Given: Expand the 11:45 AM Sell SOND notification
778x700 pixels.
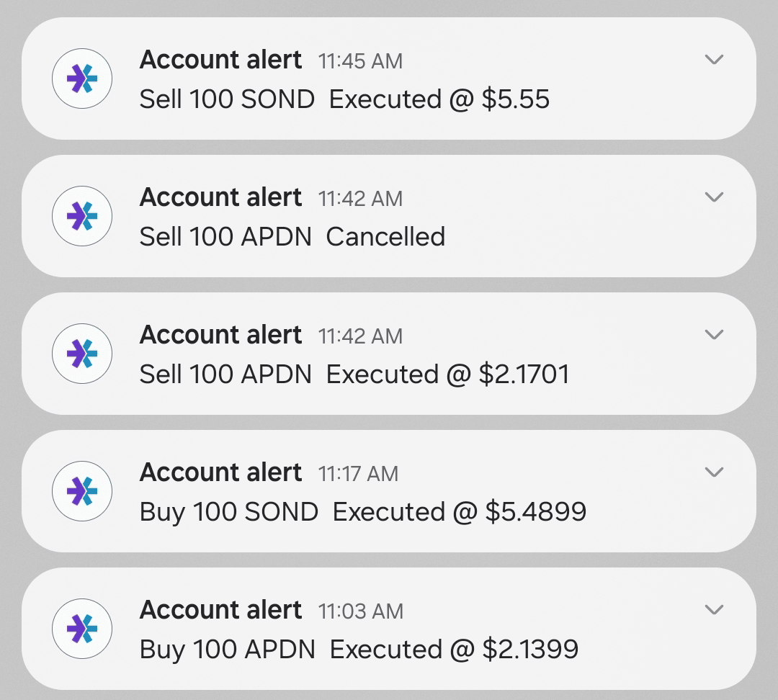Looking at the screenshot, I should [x=713, y=60].
